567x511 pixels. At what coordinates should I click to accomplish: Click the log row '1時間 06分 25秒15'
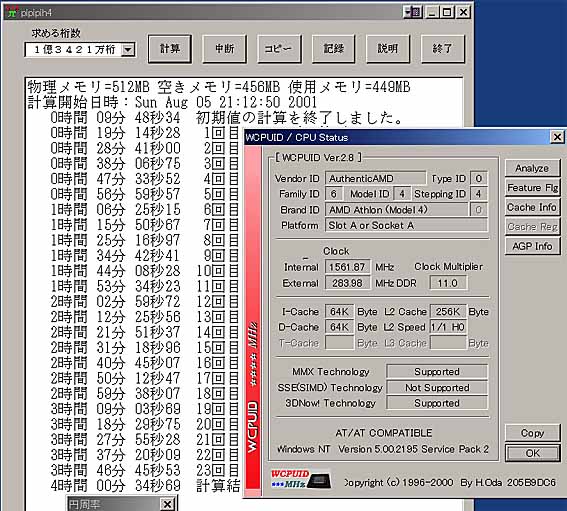115,209
